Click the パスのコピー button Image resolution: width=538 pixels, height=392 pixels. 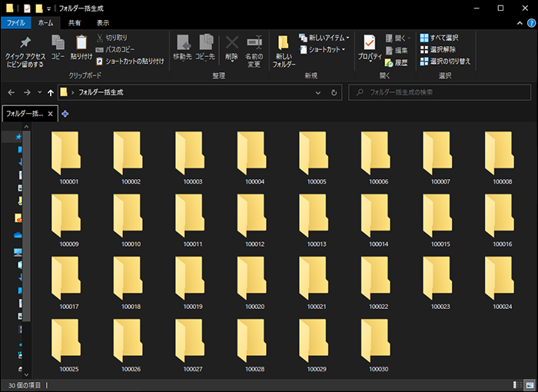tap(119, 49)
